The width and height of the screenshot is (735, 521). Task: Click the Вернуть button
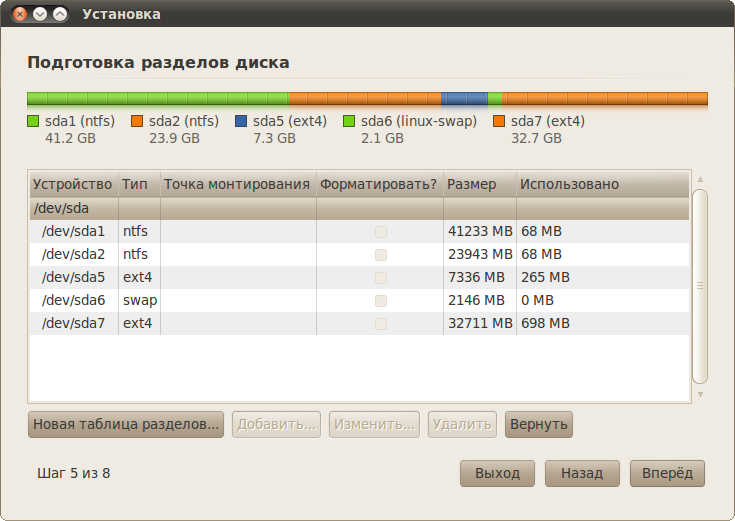click(539, 424)
